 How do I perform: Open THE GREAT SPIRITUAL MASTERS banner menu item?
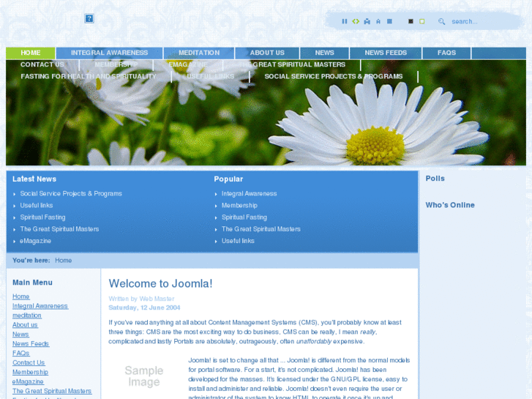[x=292, y=64]
